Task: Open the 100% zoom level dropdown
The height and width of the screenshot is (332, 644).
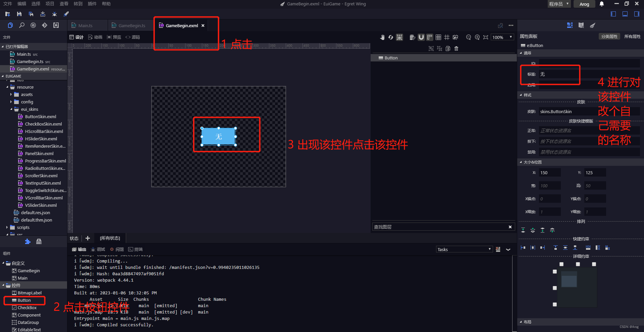Action: click(x=502, y=37)
